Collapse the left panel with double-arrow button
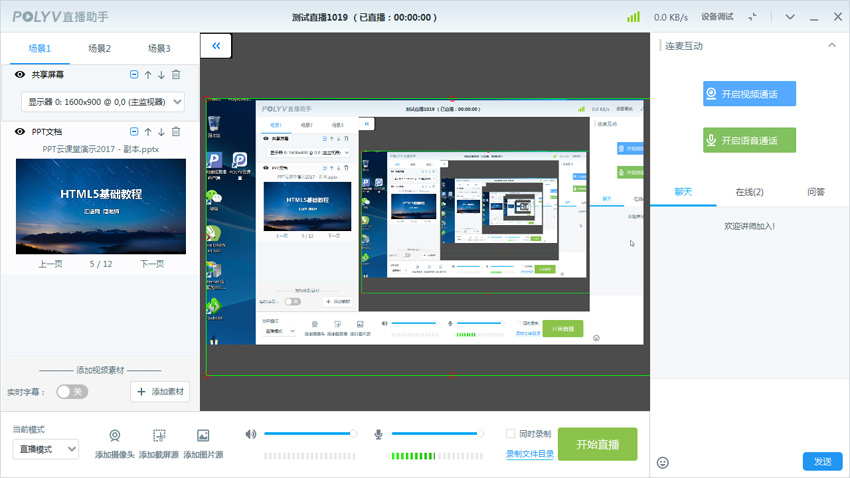 pyautogui.click(x=216, y=46)
